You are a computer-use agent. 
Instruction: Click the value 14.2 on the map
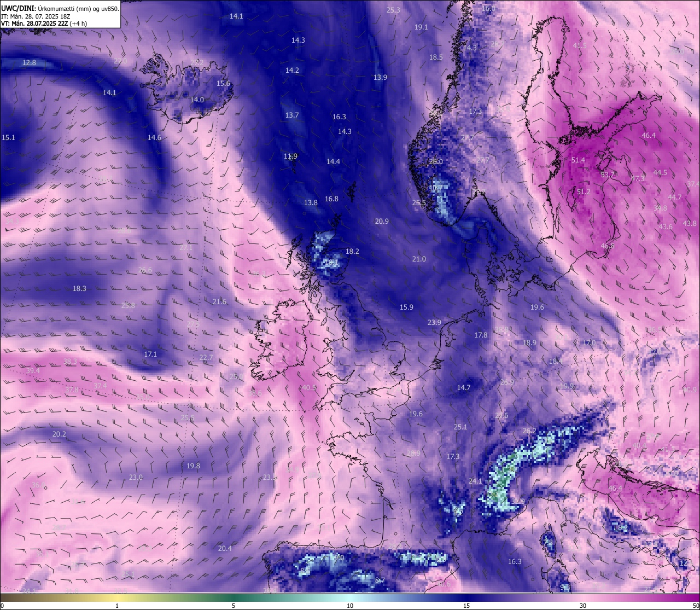(x=292, y=71)
